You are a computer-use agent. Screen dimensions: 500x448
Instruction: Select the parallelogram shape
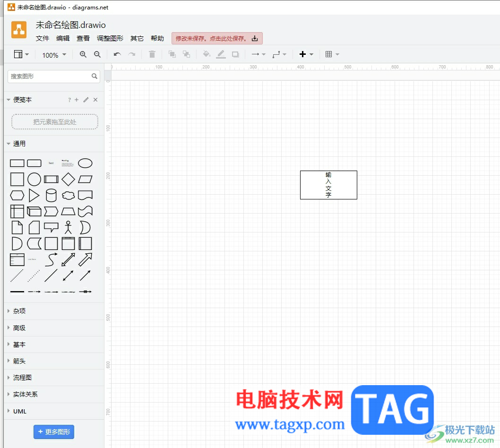coord(85,179)
